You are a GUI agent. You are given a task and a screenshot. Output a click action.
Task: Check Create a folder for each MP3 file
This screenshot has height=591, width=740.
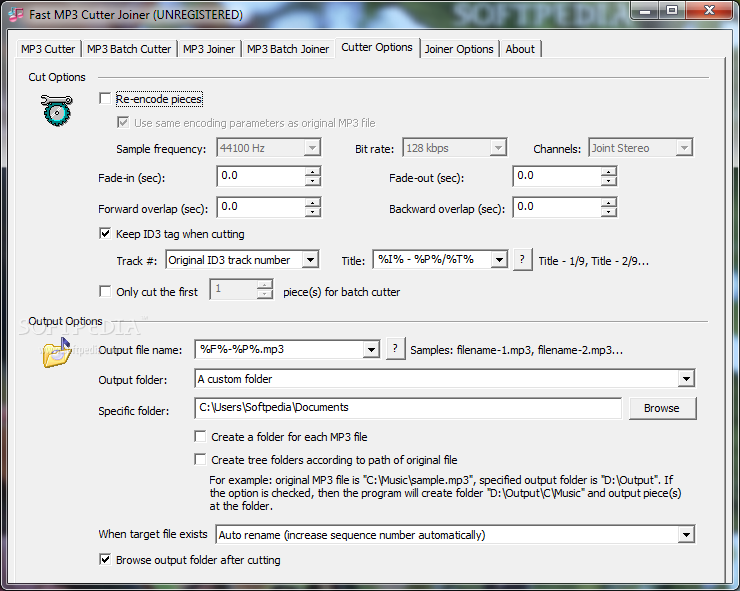coord(200,437)
